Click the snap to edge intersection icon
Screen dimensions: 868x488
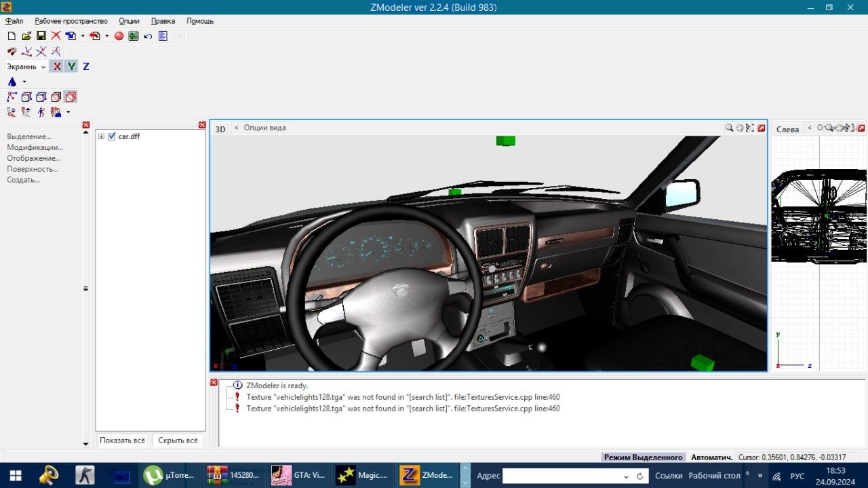click(x=41, y=52)
